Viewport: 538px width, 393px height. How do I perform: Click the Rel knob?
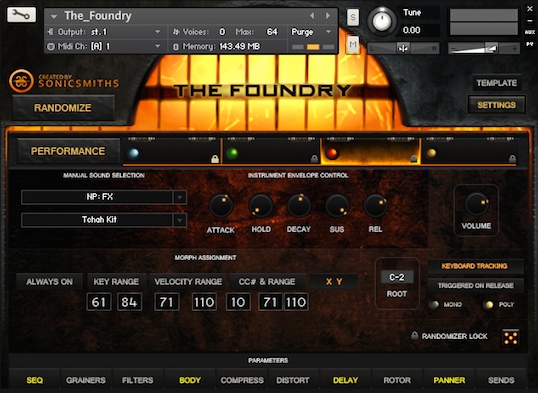click(x=376, y=205)
